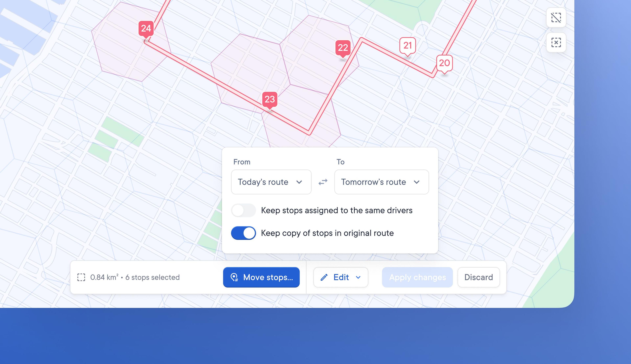The image size is (631, 364).
Task: Enable keep stops assigned to same drivers
Action: [243, 211]
